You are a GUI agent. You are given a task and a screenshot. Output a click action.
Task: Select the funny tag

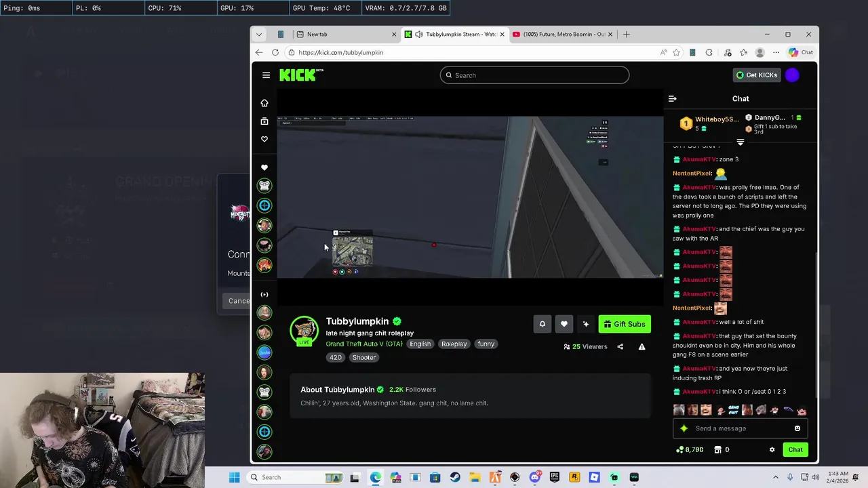[x=486, y=344]
